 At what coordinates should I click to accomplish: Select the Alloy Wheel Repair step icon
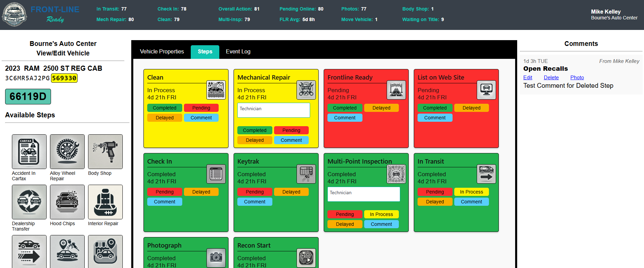click(67, 152)
